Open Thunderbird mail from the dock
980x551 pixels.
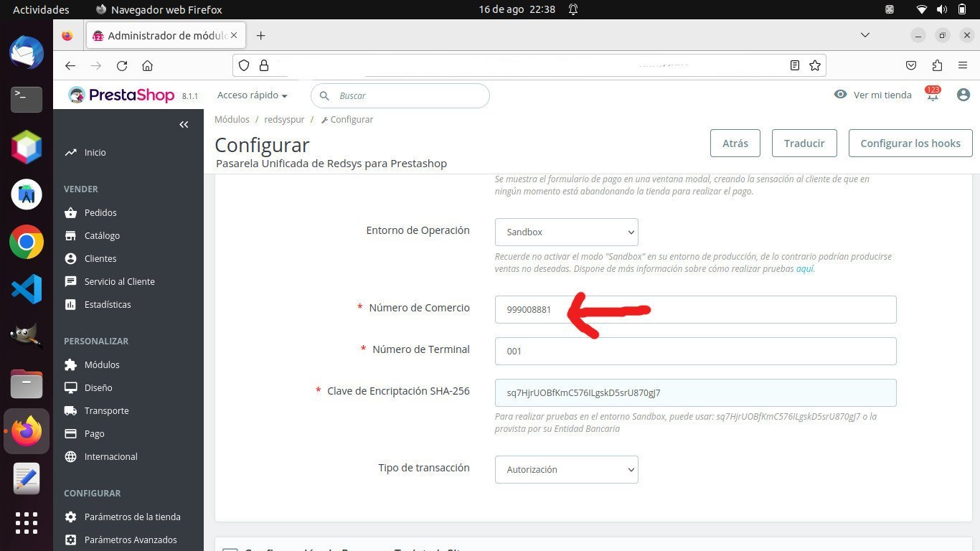coord(27,54)
